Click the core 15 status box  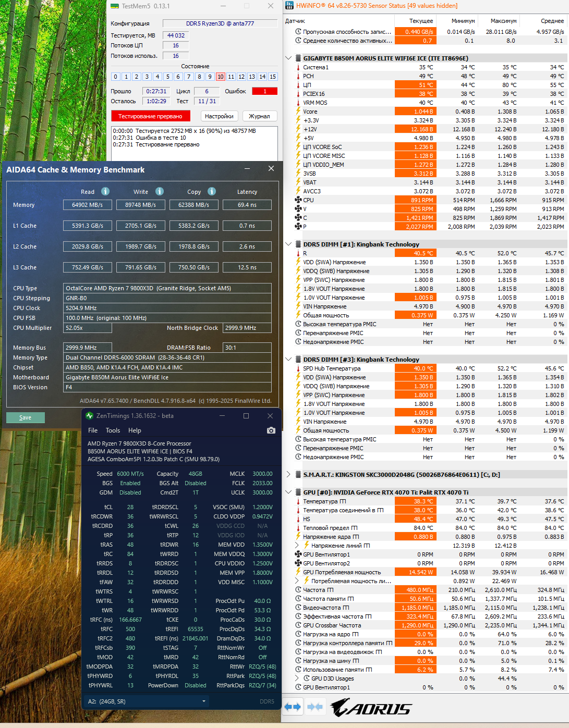click(x=273, y=77)
